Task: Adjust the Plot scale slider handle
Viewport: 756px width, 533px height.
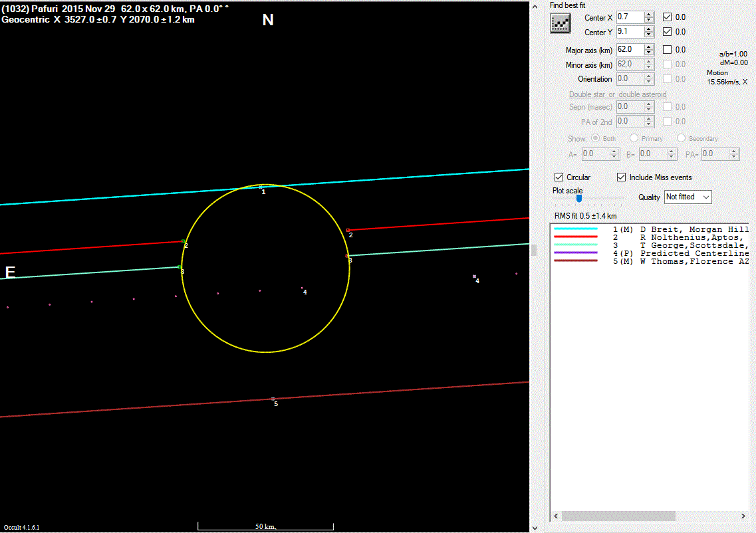Action: point(579,199)
